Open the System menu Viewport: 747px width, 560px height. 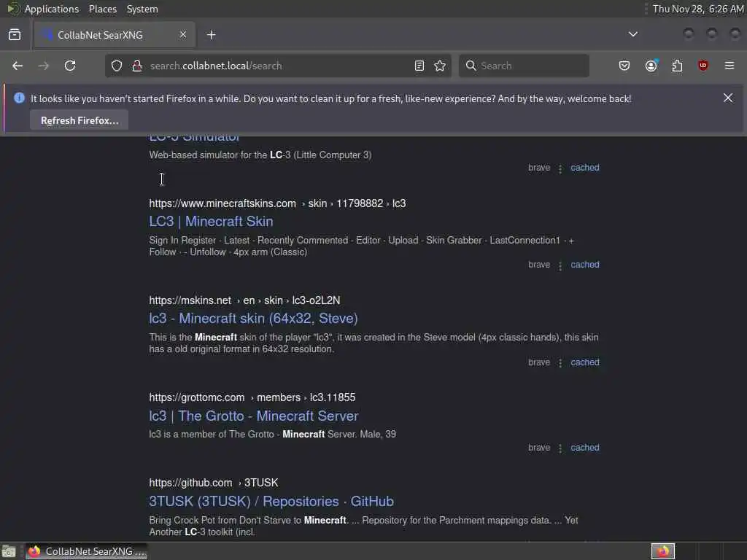[142, 9]
